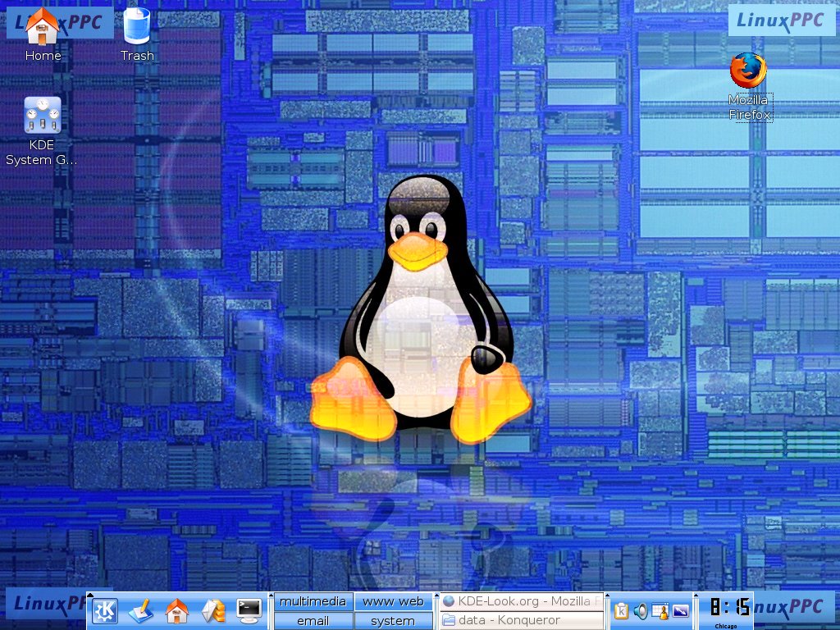Select the 'KDE System G...' icon label
Viewport: 840px width, 630px height.
[x=42, y=152]
